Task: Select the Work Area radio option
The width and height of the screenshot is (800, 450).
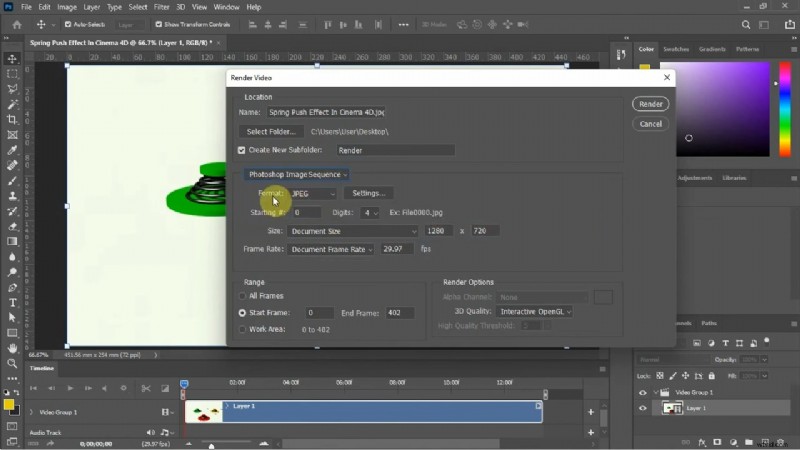Action: tap(242, 330)
